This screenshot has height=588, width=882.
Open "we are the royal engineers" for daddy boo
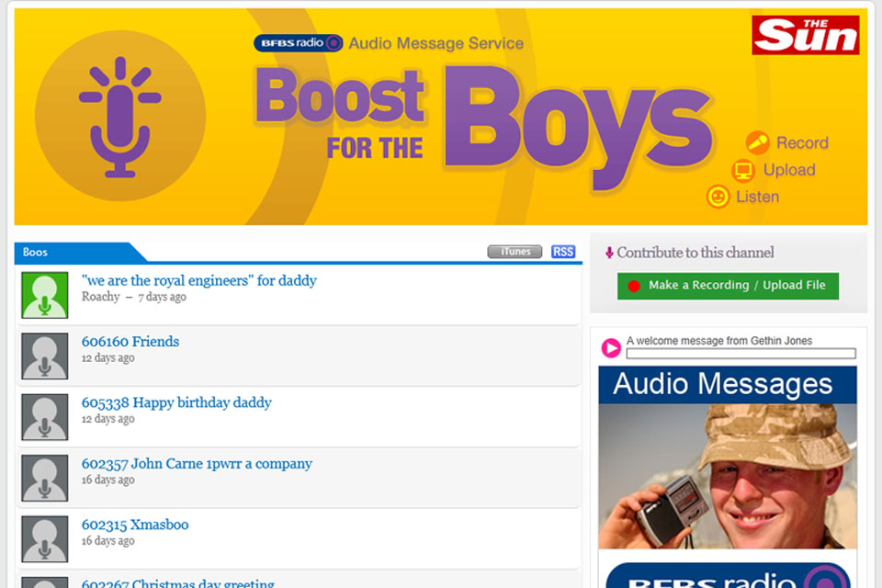coord(199,281)
